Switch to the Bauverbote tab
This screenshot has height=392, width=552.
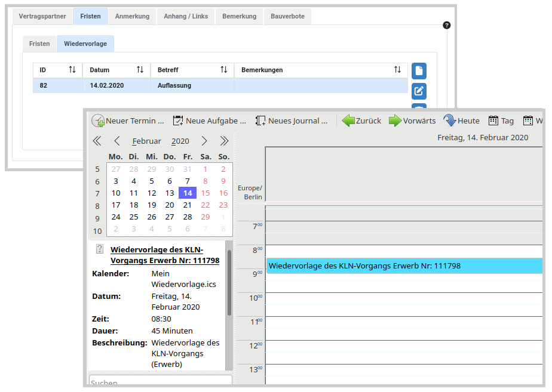287,16
